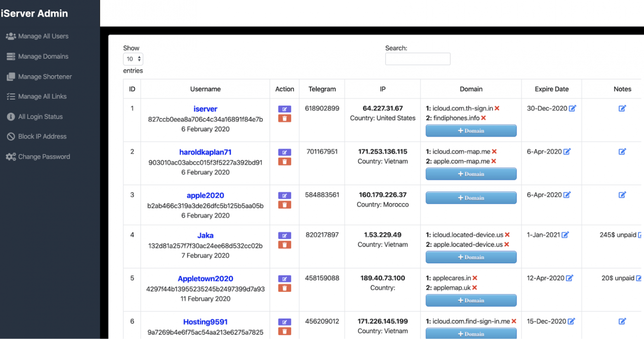This screenshot has width=644, height=339.
Task: Remove domain icloud.com-map.me with red X
Action: pyautogui.click(x=494, y=152)
